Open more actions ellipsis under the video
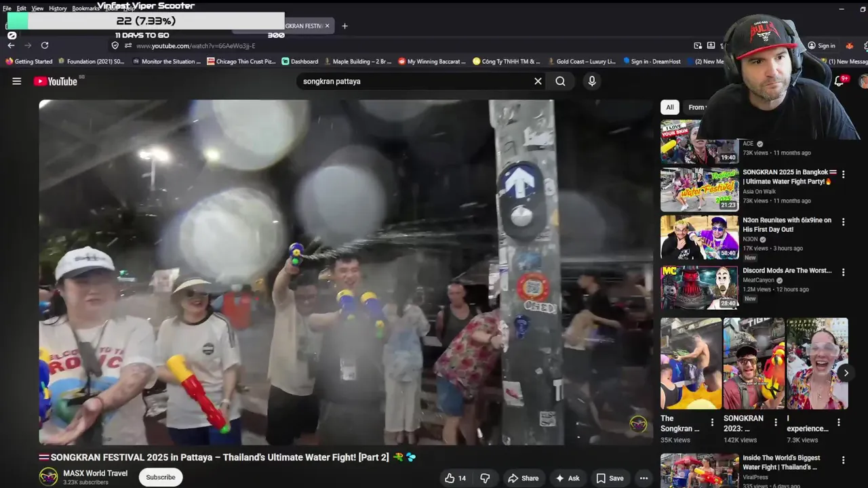The image size is (868, 488). click(644, 478)
